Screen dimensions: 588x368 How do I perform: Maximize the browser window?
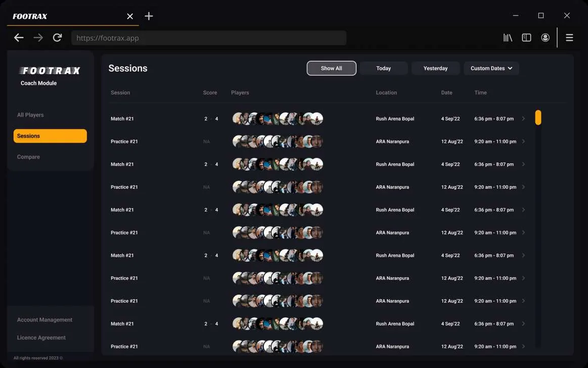coord(541,15)
